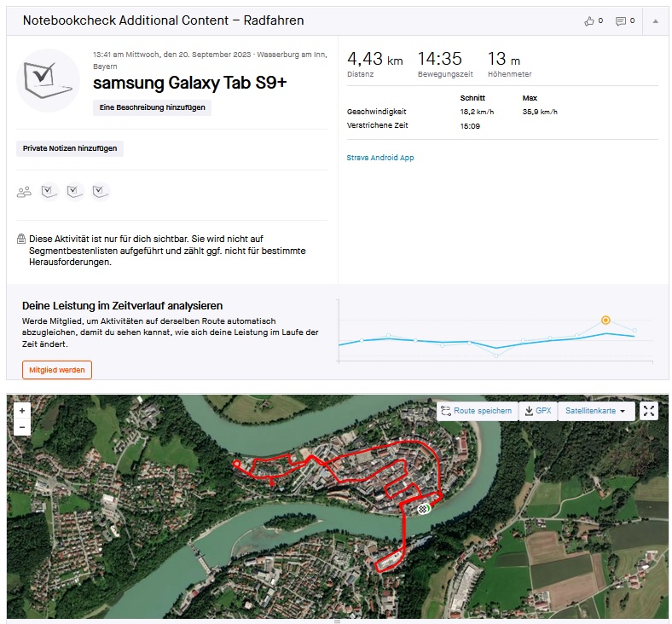
Task: Click the 18,2 km/h average speed
Action: click(x=477, y=113)
